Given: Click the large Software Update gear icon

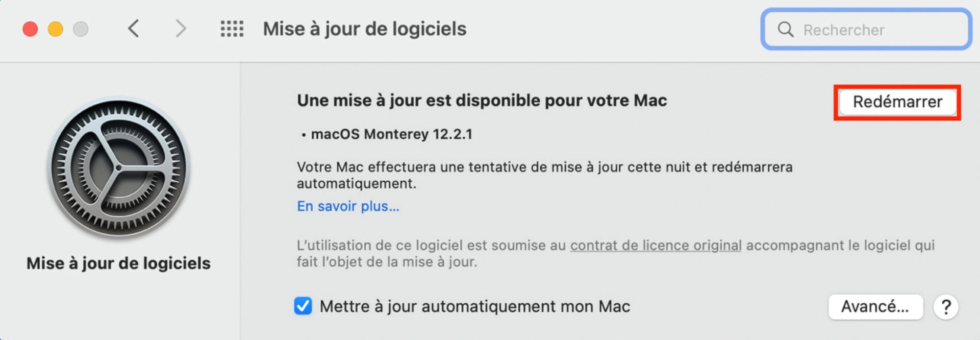Looking at the screenshot, I should 118,169.
